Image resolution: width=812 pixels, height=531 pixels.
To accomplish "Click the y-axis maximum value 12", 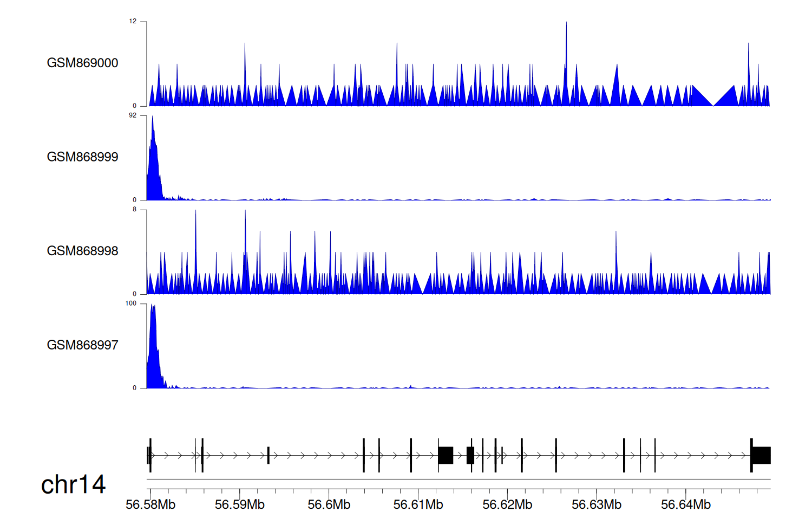I will point(133,22).
